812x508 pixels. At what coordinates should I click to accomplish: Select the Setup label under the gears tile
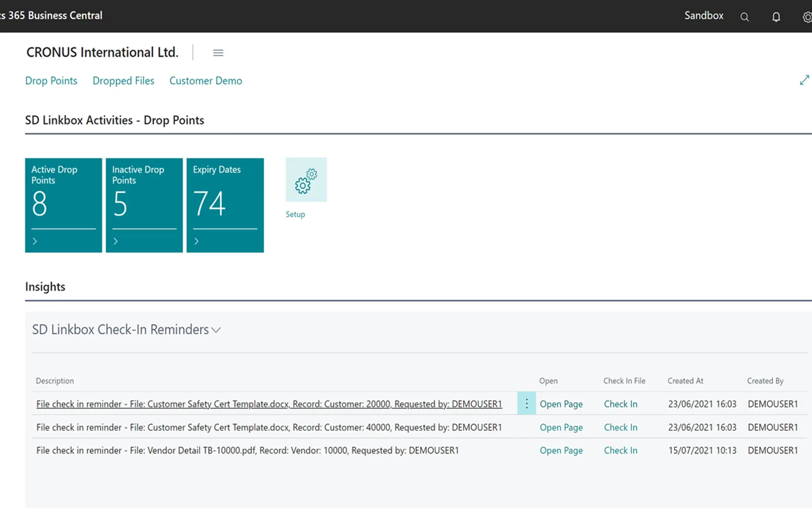(295, 214)
